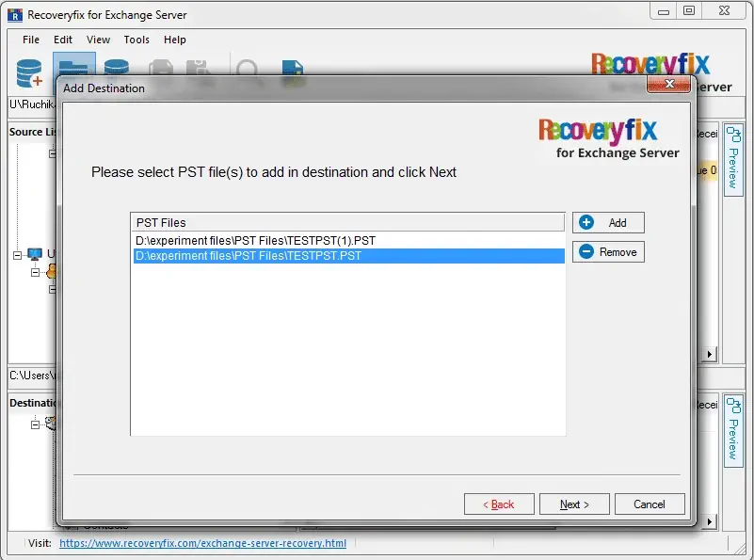Collapse the Destination list root node
Image resolution: width=754 pixels, height=560 pixels.
35,424
